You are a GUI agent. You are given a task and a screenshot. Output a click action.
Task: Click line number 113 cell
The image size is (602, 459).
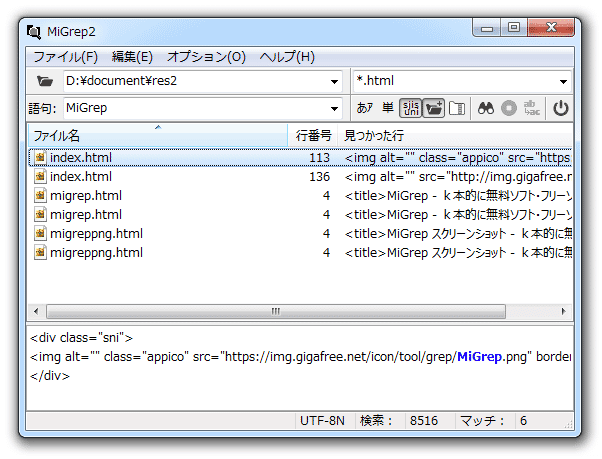point(319,158)
